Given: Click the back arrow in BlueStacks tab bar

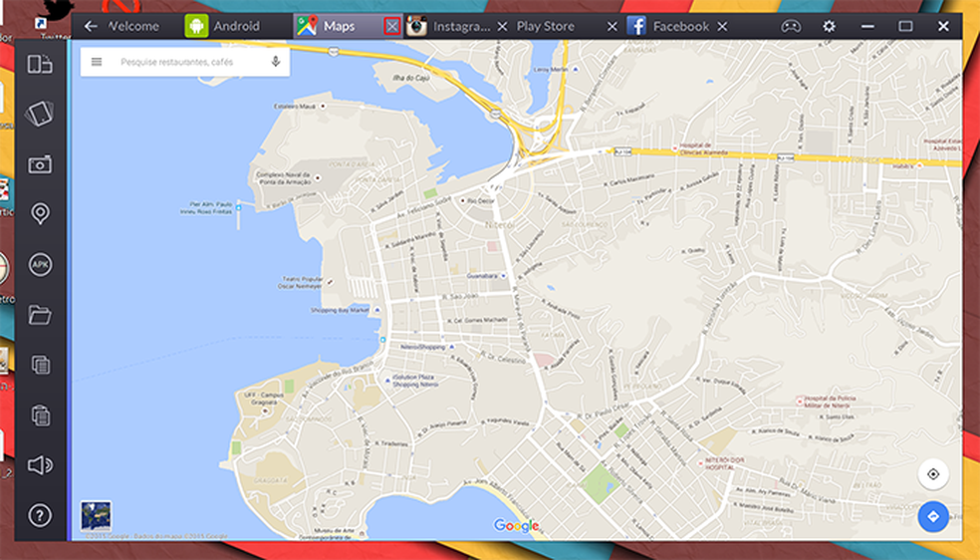Looking at the screenshot, I should pyautogui.click(x=91, y=26).
